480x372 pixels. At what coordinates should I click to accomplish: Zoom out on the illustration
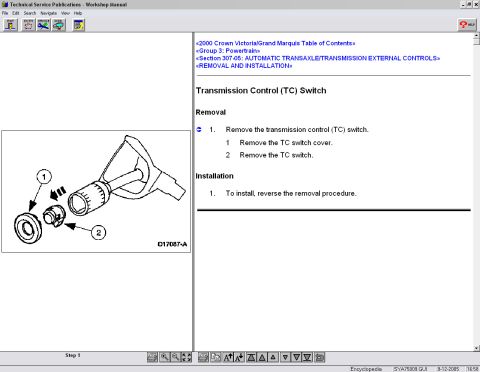[x=175, y=357]
